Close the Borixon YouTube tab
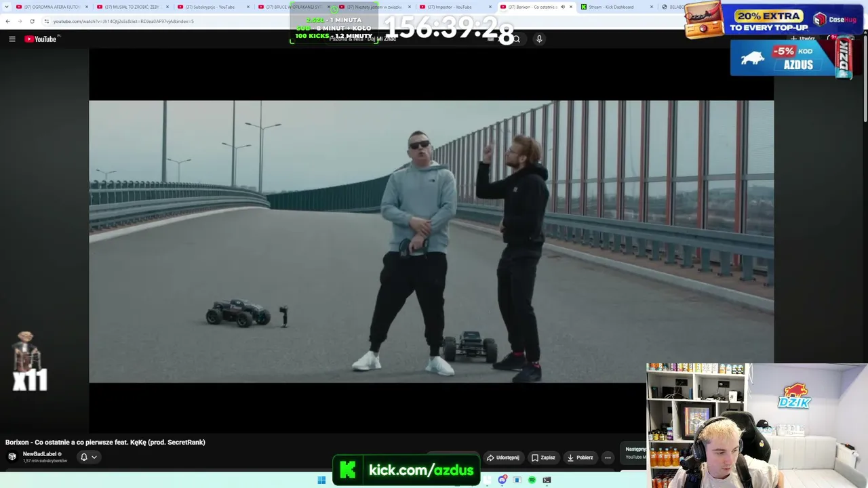 (x=571, y=7)
